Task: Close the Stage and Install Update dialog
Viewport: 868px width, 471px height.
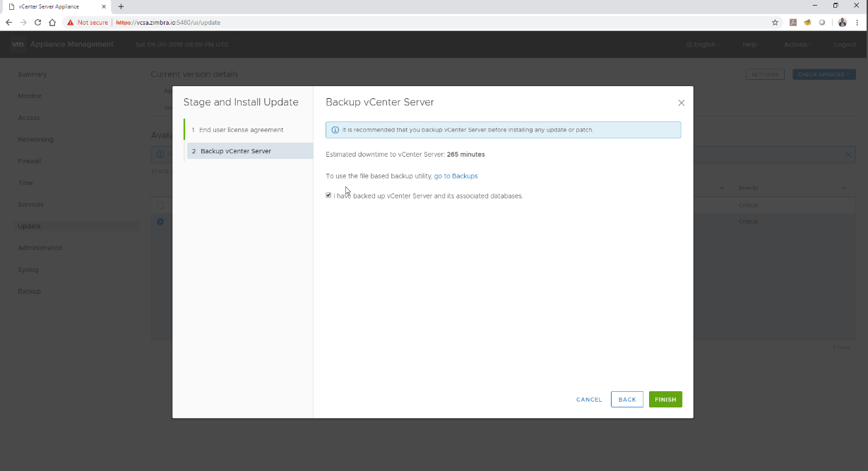Action: pyautogui.click(x=681, y=102)
